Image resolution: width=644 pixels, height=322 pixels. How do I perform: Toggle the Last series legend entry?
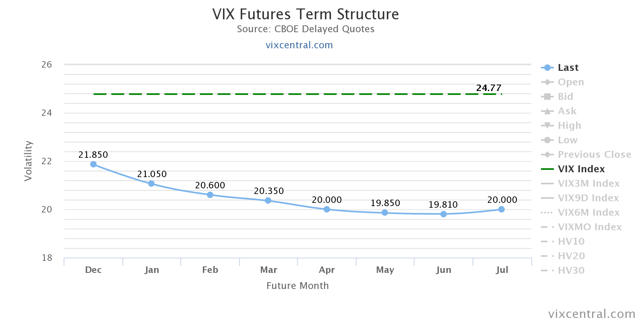point(568,68)
